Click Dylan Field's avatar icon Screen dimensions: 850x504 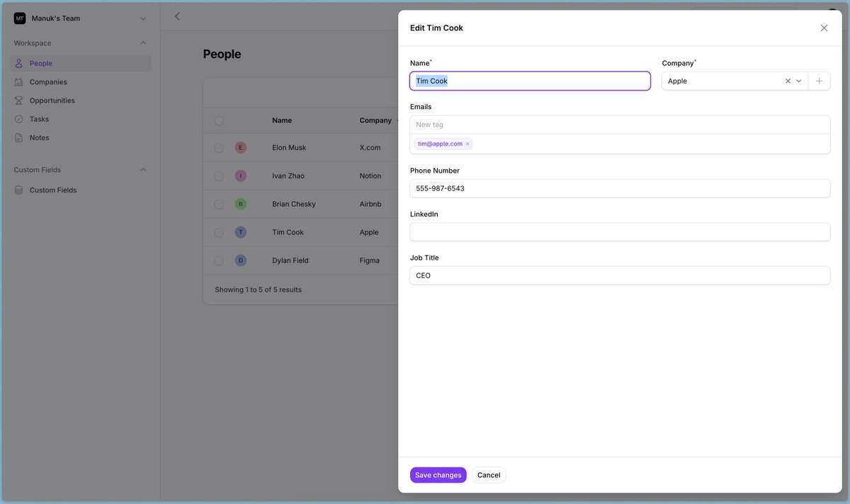pyautogui.click(x=241, y=260)
